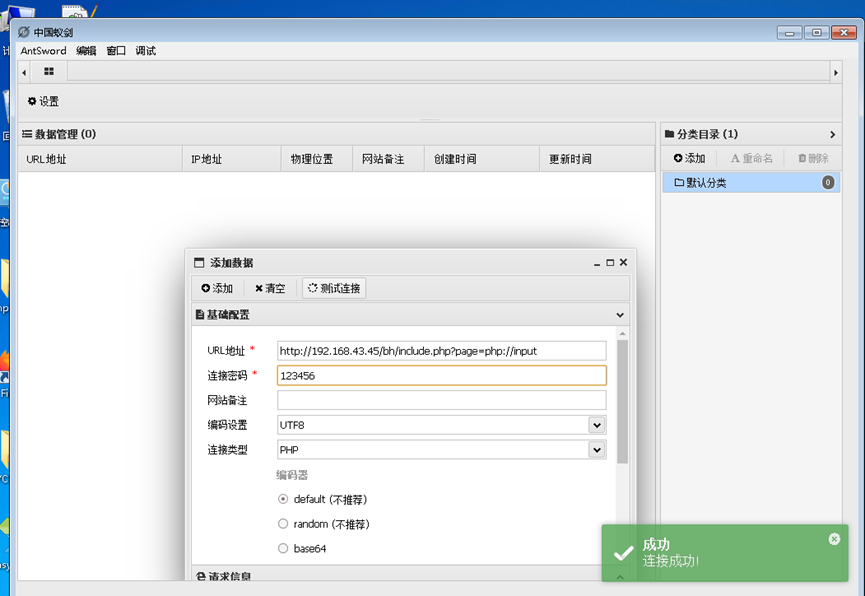
Task: Select the grid home tab icon
Action: [x=49, y=71]
